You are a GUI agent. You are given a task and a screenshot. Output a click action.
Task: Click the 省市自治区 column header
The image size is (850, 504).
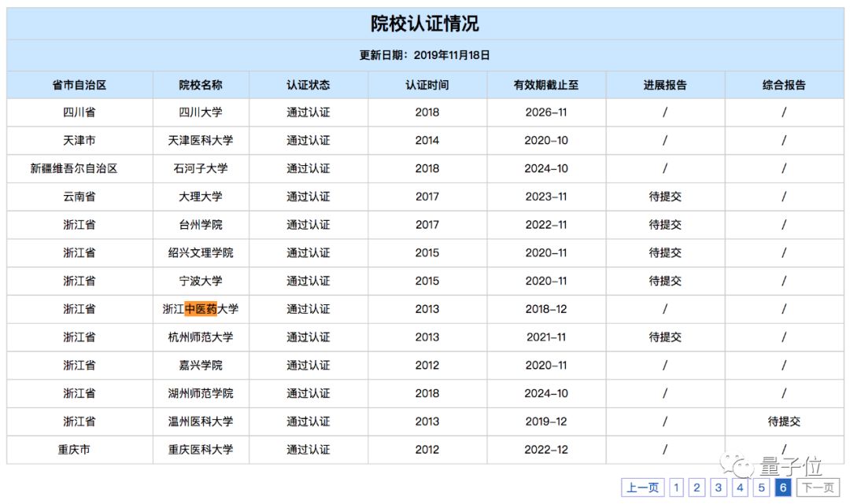(79, 84)
